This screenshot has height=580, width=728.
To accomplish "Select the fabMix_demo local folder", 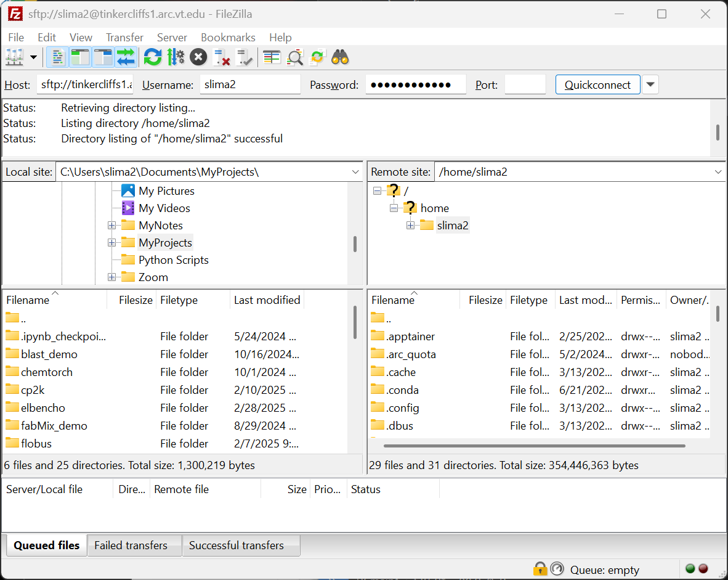I will coord(54,426).
